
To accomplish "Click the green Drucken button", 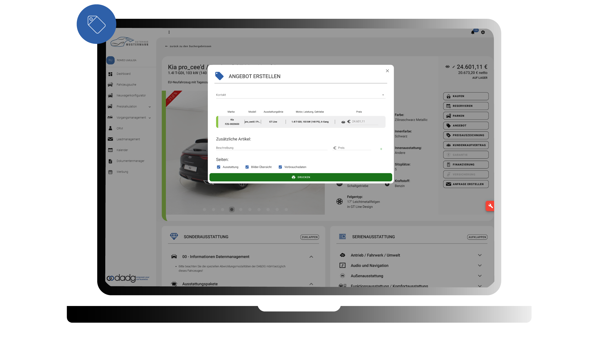I will (x=301, y=177).
